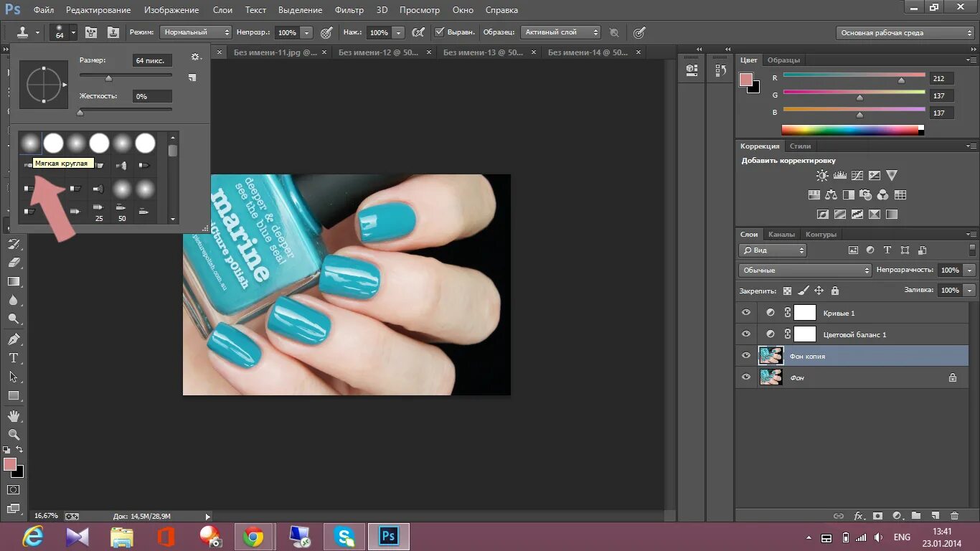Toggle lock position
This screenshot has width=980, height=551.
point(819,291)
